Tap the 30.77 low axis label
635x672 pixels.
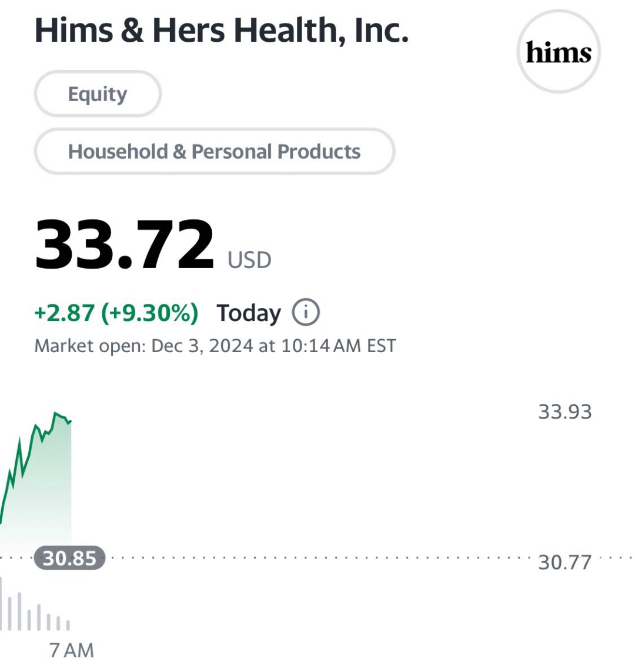click(x=564, y=562)
